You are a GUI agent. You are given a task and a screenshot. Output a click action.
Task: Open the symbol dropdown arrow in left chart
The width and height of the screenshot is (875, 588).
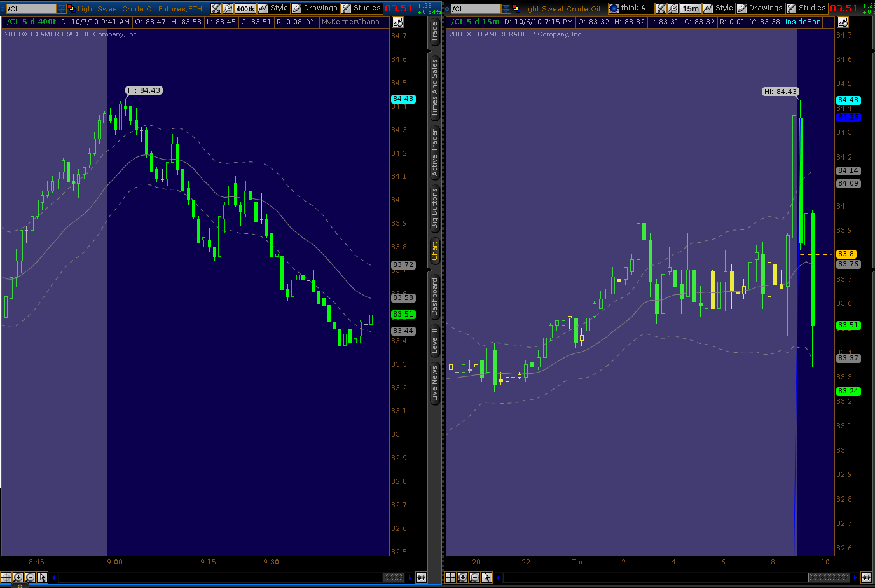tap(61, 9)
